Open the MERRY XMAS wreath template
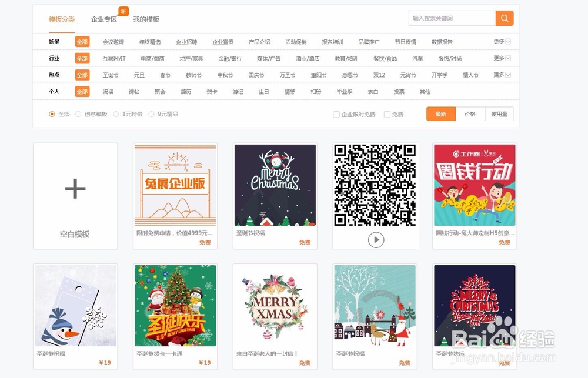The width and height of the screenshot is (588, 378). 275,306
